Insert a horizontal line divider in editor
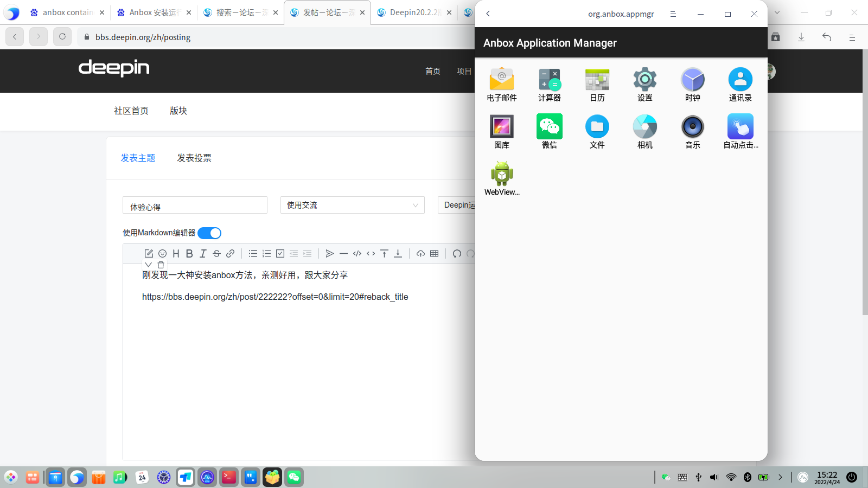 [343, 253]
